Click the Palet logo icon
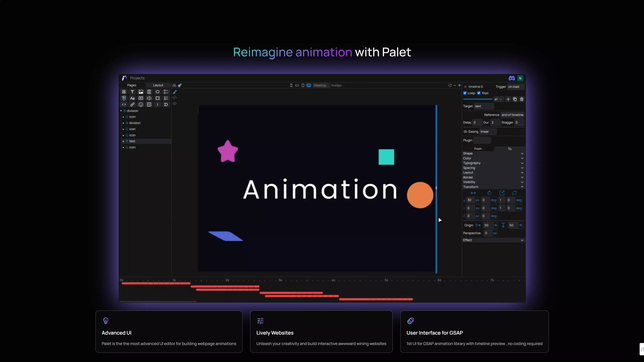 (x=124, y=78)
